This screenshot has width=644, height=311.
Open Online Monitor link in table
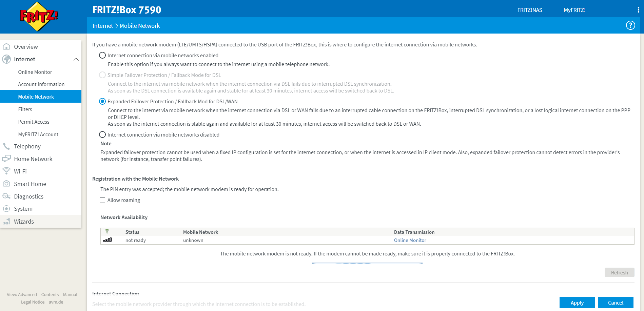(x=410, y=240)
